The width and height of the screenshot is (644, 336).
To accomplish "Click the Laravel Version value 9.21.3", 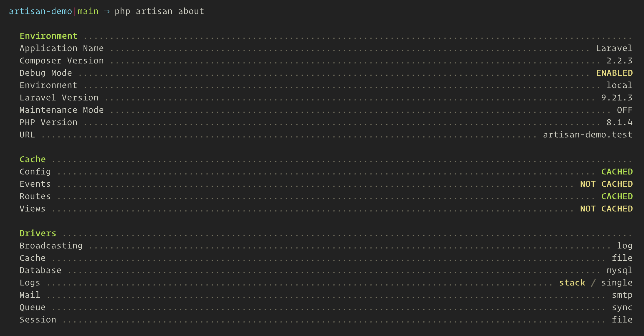I will pos(617,98).
